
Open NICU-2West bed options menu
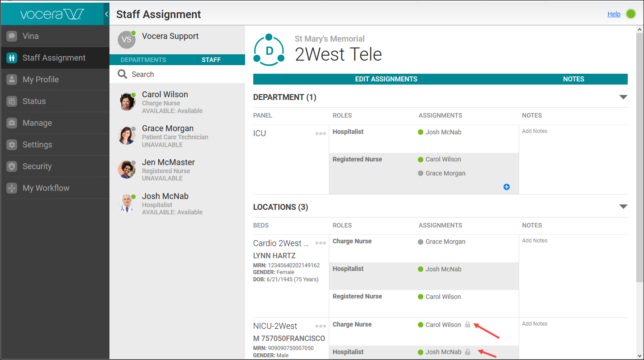pyautogui.click(x=321, y=326)
